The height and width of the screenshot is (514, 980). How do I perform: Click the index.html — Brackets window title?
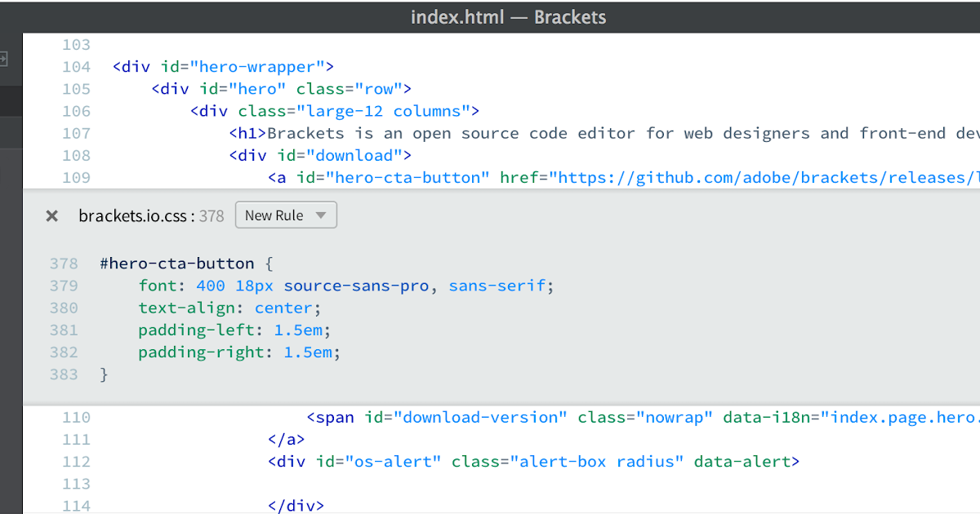point(508,17)
